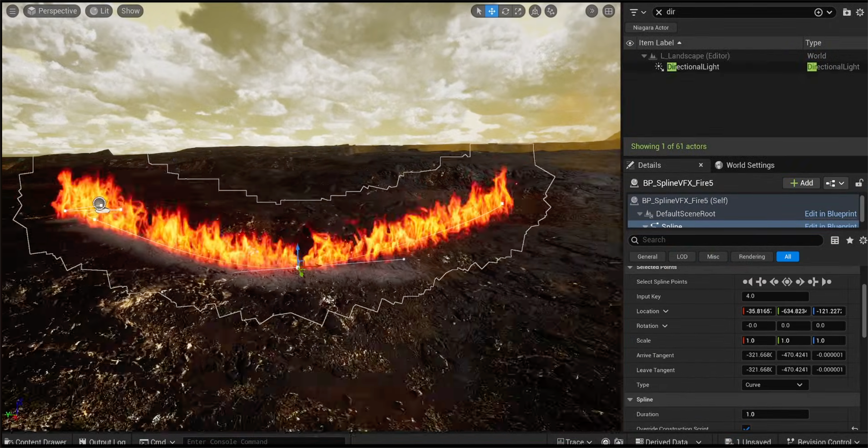Toggle the Niagara Actor filter

[x=651, y=28]
